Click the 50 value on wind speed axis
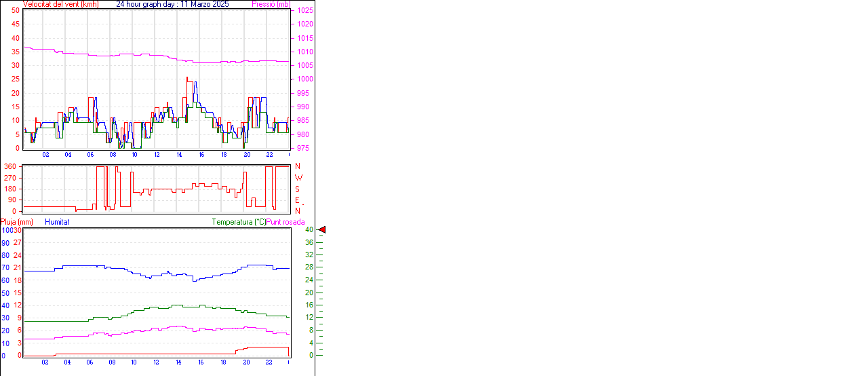868x376 pixels. (15, 11)
